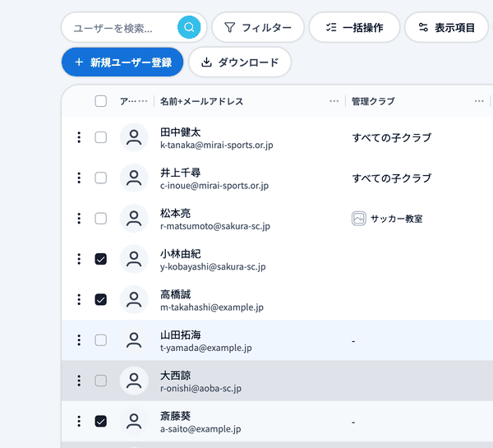The height and width of the screenshot is (448, 493).
Task: Toggle the select-all checkbox in table header
Action: tap(100, 101)
